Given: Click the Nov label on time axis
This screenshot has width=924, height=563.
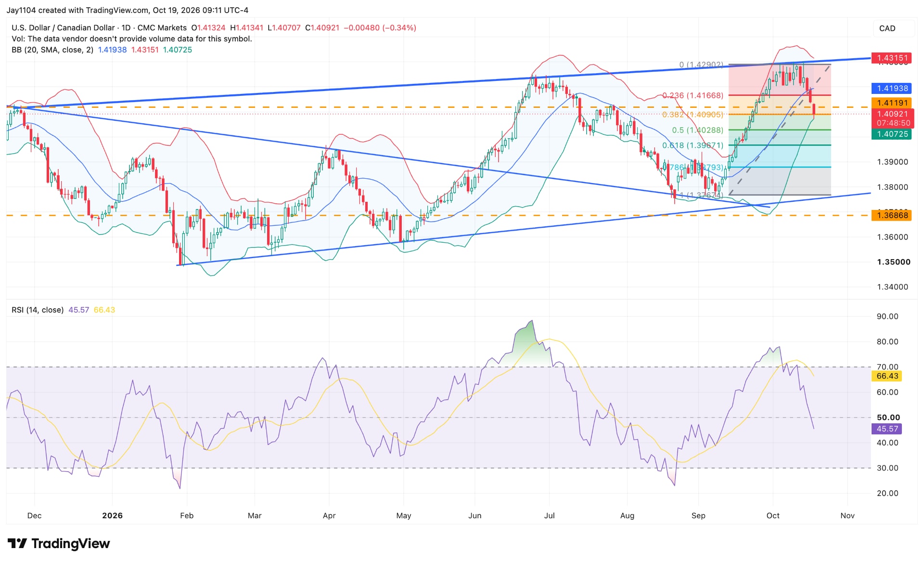Looking at the screenshot, I should click(x=847, y=515).
